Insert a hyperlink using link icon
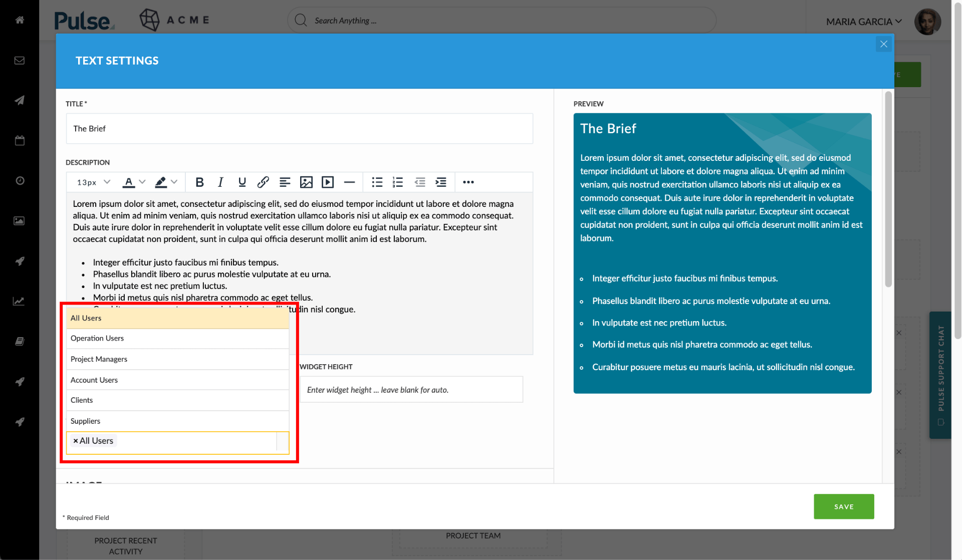962x560 pixels. click(x=263, y=182)
